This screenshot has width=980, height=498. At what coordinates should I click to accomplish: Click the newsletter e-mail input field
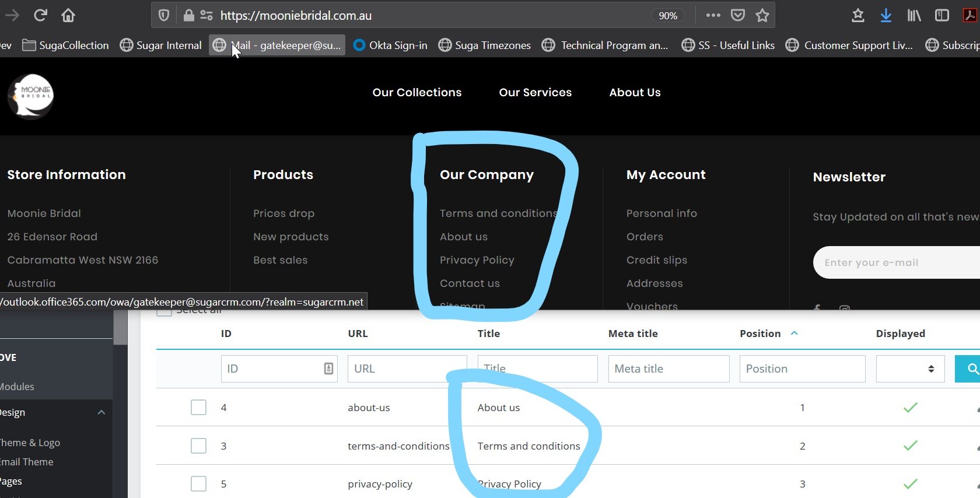[897, 262]
